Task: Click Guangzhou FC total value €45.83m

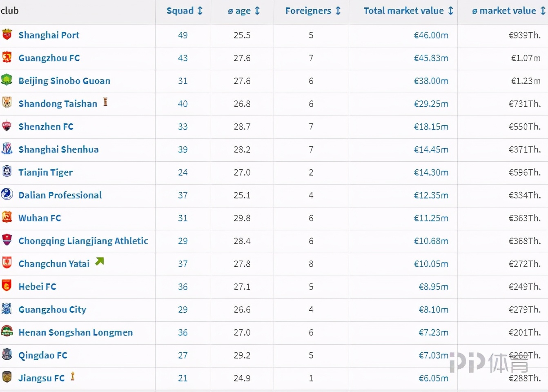Action: 431,58
